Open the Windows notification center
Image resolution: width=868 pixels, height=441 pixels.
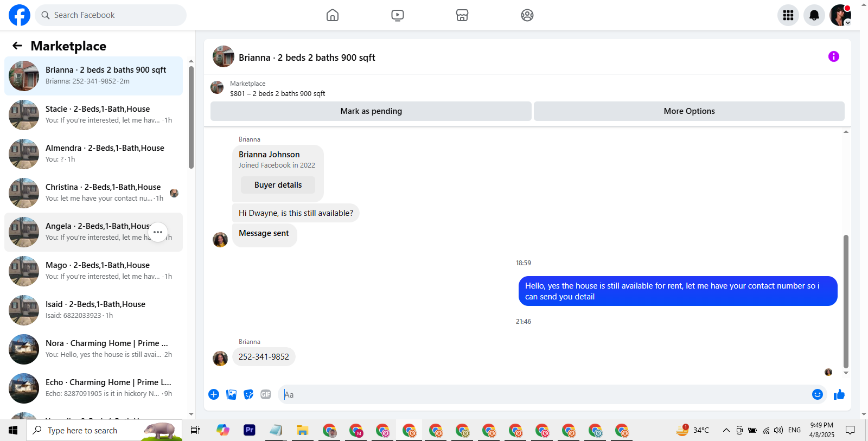click(x=850, y=430)
